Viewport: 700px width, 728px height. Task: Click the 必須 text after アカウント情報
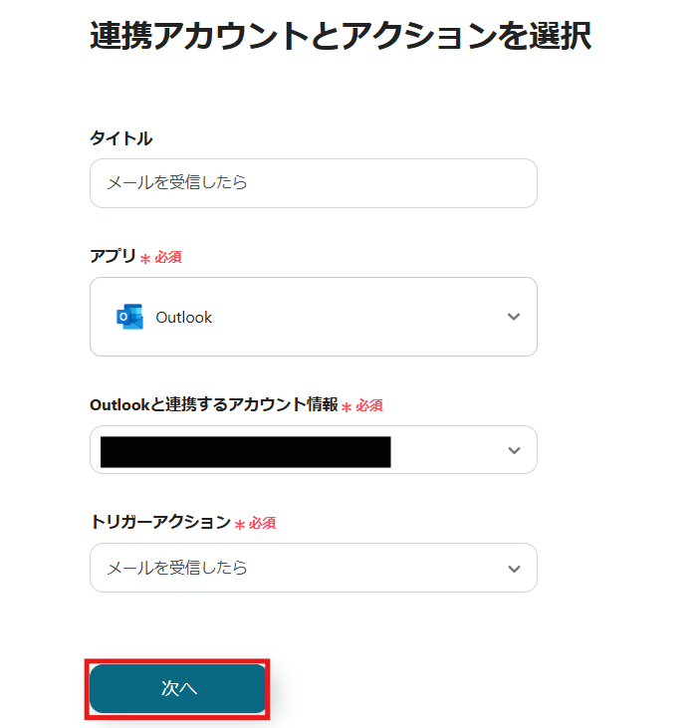pyautogui.click(x=368, y=405)
